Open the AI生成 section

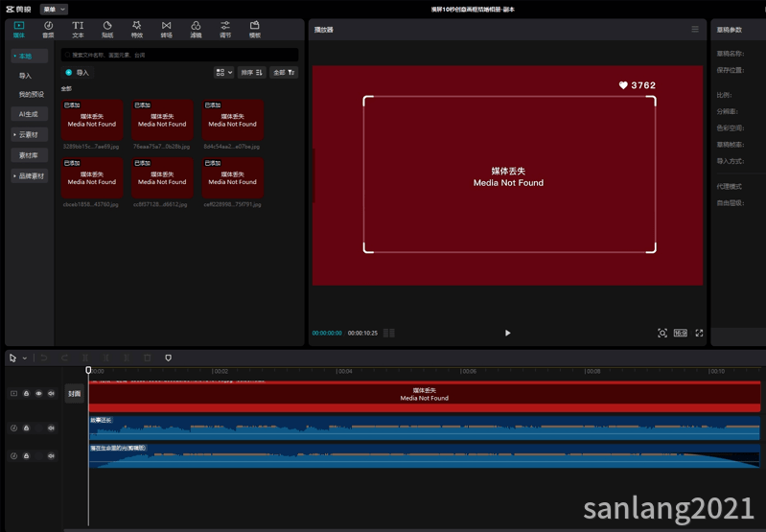(x=30, y=114)
